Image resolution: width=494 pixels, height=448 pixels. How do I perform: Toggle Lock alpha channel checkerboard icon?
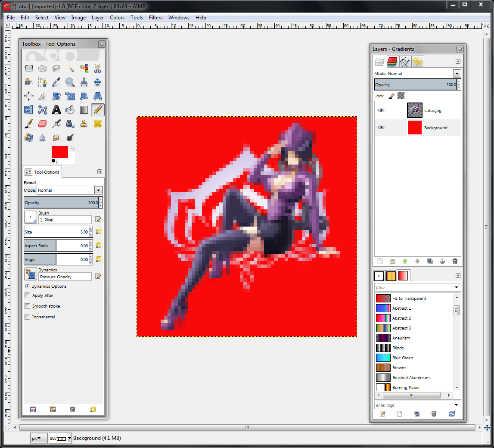pyautogui.click(x=401, y=96)
